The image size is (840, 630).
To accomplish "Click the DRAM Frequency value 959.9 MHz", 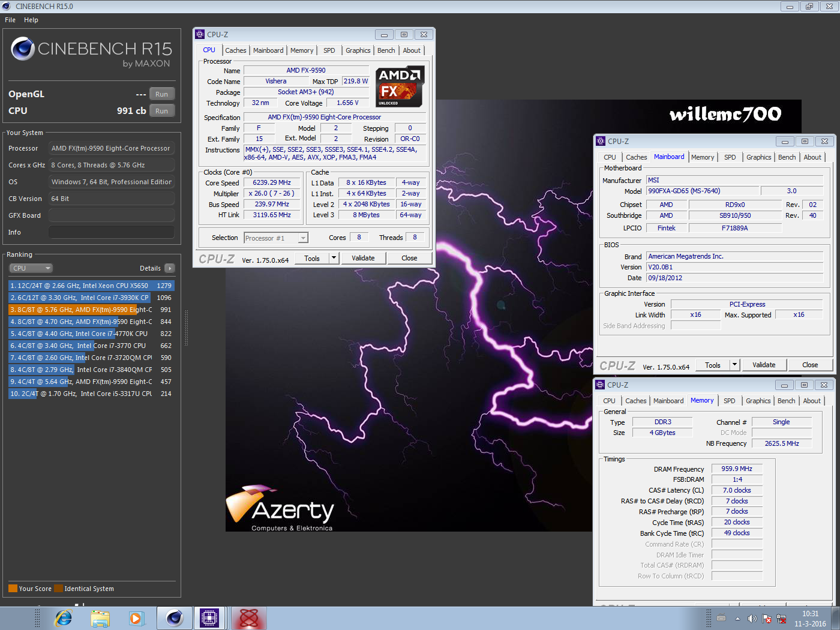I will (x=737, y=469).
